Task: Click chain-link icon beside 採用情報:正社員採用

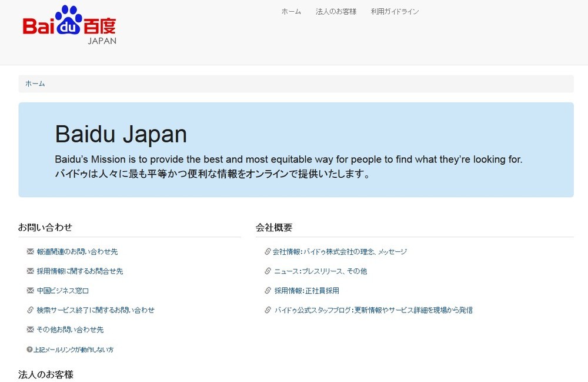Action: [x=268, y=290]
